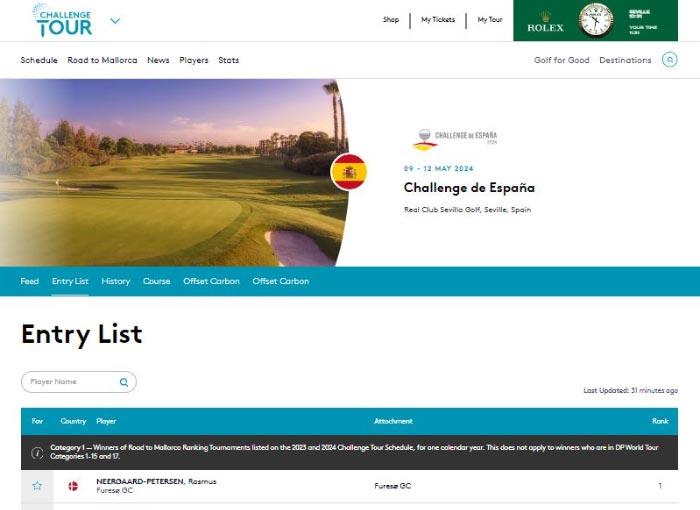Image resolution: width=700 pixels, height=510 pixels.
Task: Click the Category 1 info icon
Action: click(x=38, y=452)
